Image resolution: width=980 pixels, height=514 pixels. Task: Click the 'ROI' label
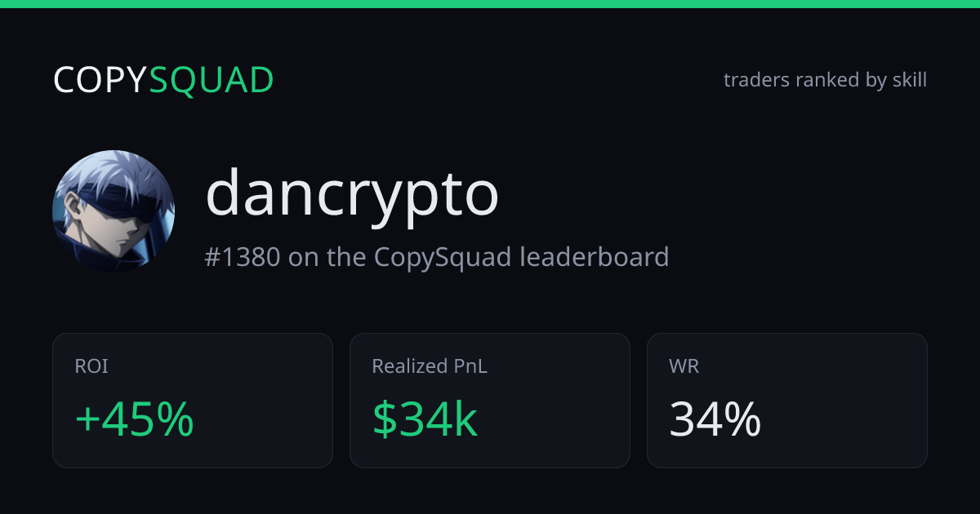click(91, 366)
